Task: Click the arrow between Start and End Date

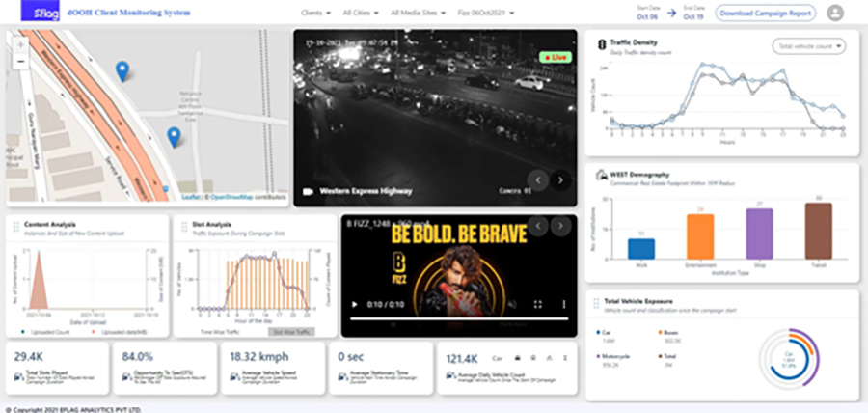Action: coord(671,13)
